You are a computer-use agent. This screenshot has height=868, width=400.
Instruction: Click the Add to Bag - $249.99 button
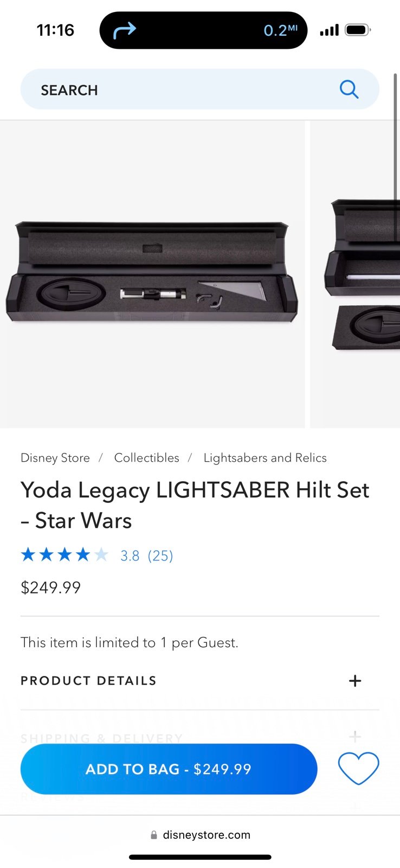[x=169, y=769]
